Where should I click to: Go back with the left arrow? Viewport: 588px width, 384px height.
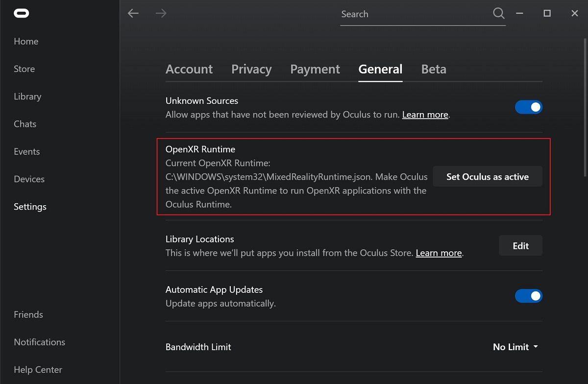133,14
